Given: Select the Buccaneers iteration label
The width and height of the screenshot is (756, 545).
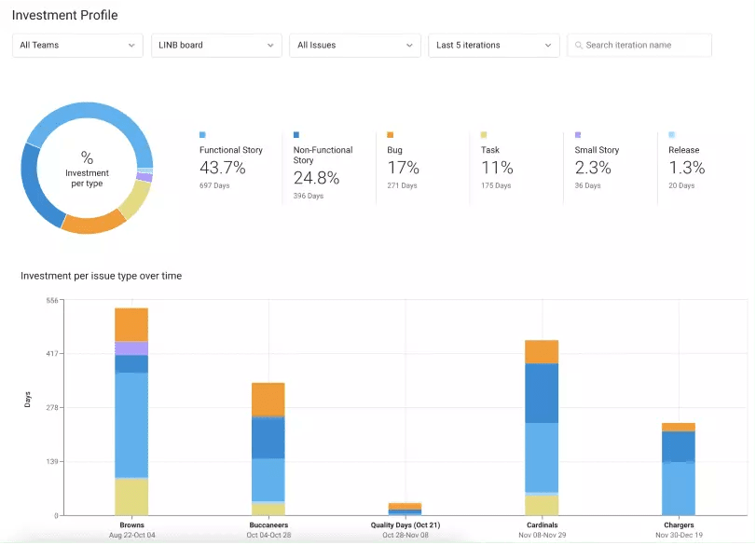Looking at the screenshot, I should click(x=268, y=525).
